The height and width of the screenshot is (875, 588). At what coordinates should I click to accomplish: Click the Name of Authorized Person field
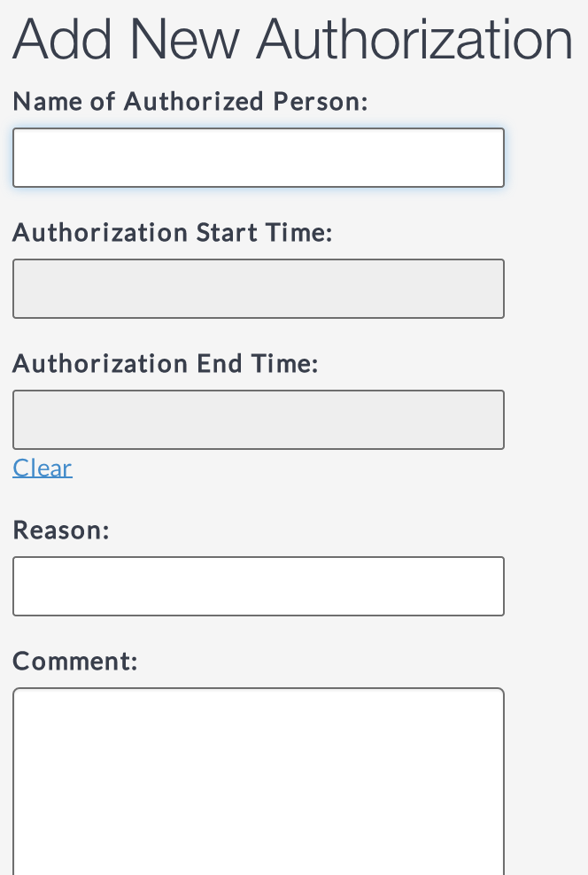pos(258,158)
